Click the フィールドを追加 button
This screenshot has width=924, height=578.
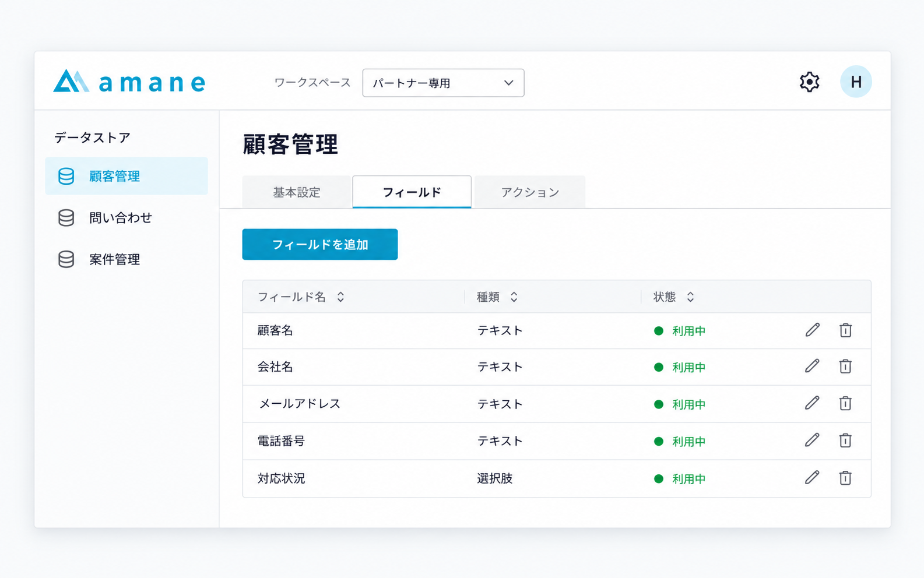click(x=320, y=244)
